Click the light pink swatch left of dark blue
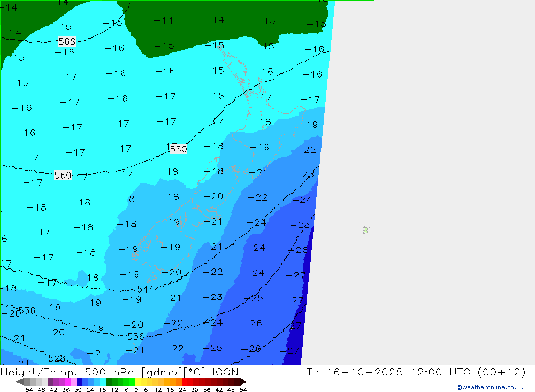Image resolution: width=535 pixels, height=392 pixels. point(73,382)
